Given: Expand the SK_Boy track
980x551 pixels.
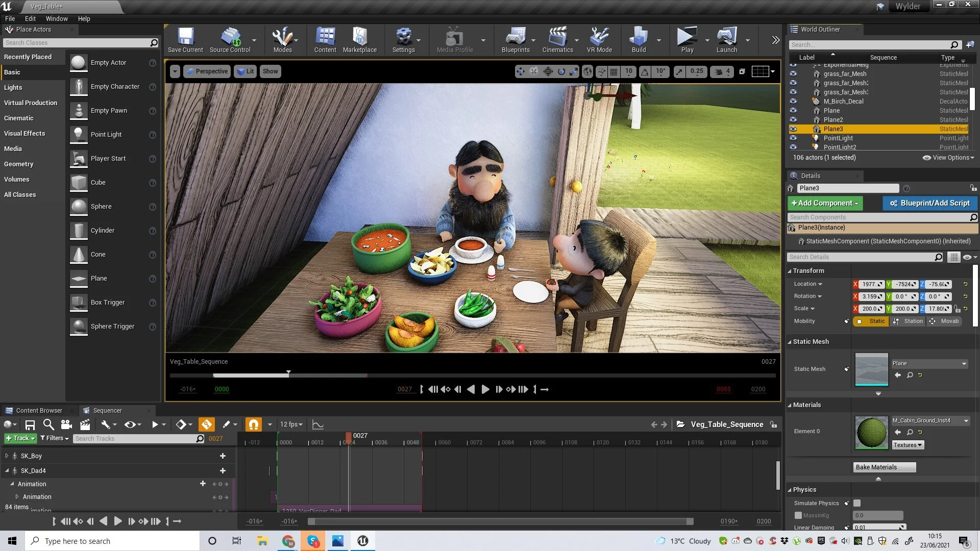Looking at the screenshot, I should (7, 456).
